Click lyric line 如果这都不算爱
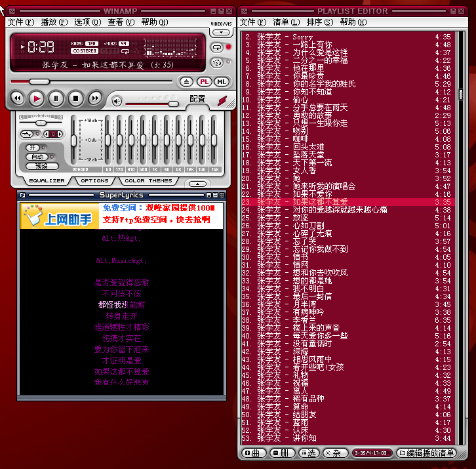Viewport: 476px width, 469px height. point(121,371)
